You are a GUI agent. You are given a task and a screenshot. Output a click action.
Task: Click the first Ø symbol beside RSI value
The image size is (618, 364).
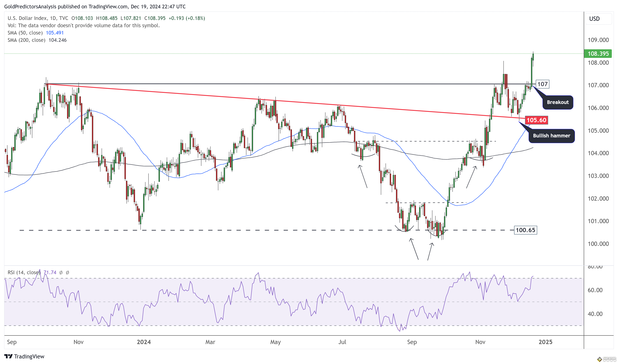[x=61, y=272]
